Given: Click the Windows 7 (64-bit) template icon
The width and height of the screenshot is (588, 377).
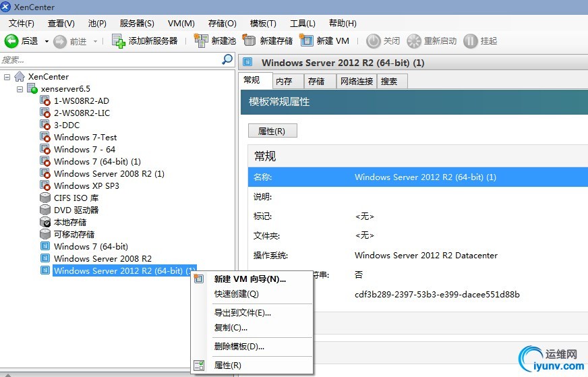Looking at the screenshot, I should click(x=45, y=246).
